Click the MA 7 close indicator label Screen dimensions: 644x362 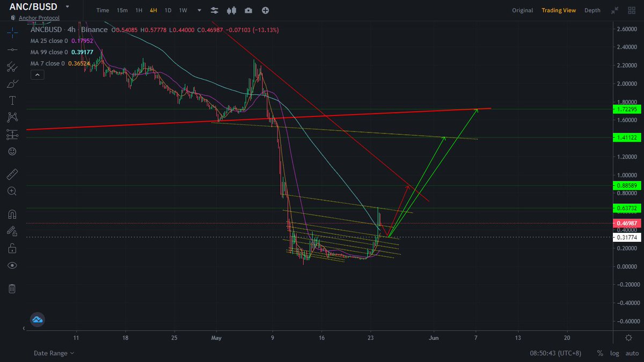pos(48,63)
